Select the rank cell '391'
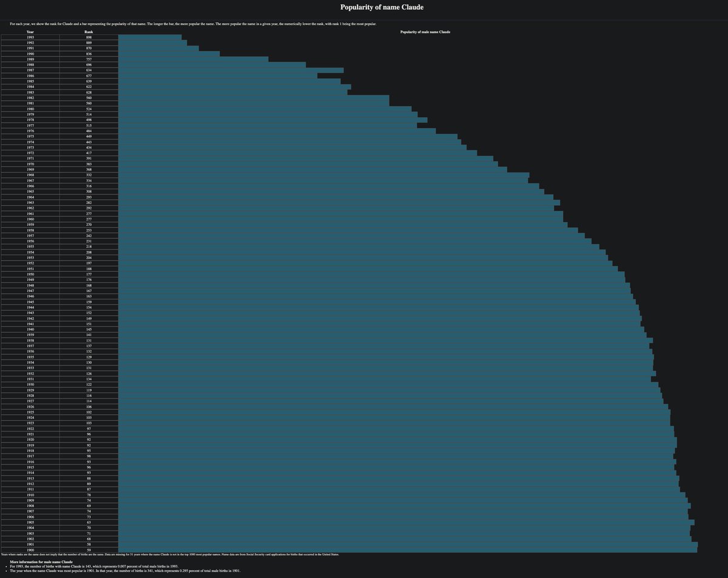This screenshot has height=578, width=728. (x=89, y=158)
